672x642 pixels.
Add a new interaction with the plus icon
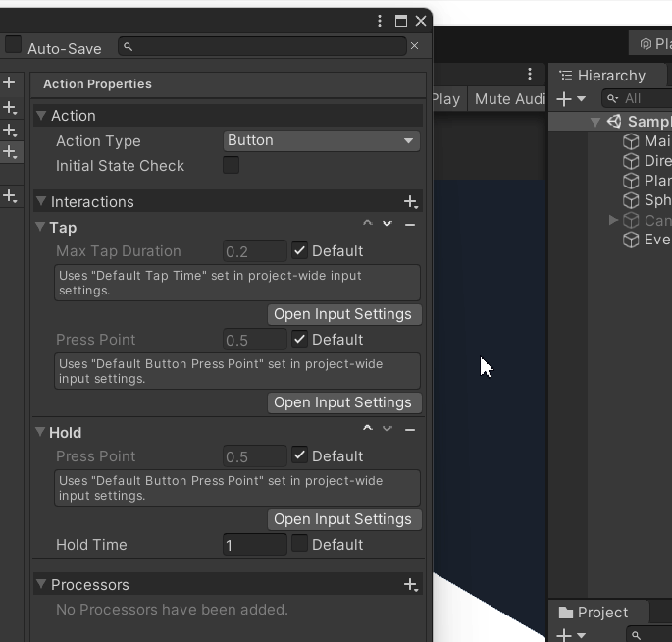point(411,202)
